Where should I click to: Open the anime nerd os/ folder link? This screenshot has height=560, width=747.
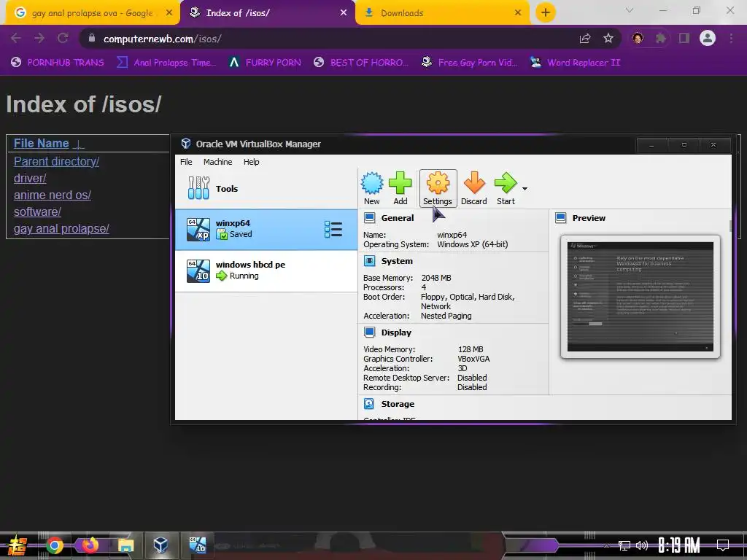pyautogui.click(x=52, y=195)
